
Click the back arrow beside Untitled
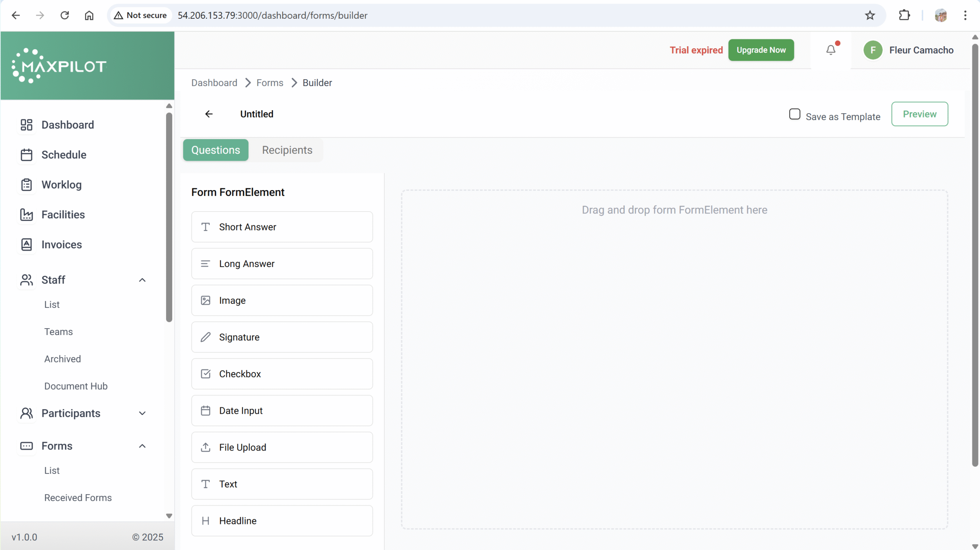[209, 114]
